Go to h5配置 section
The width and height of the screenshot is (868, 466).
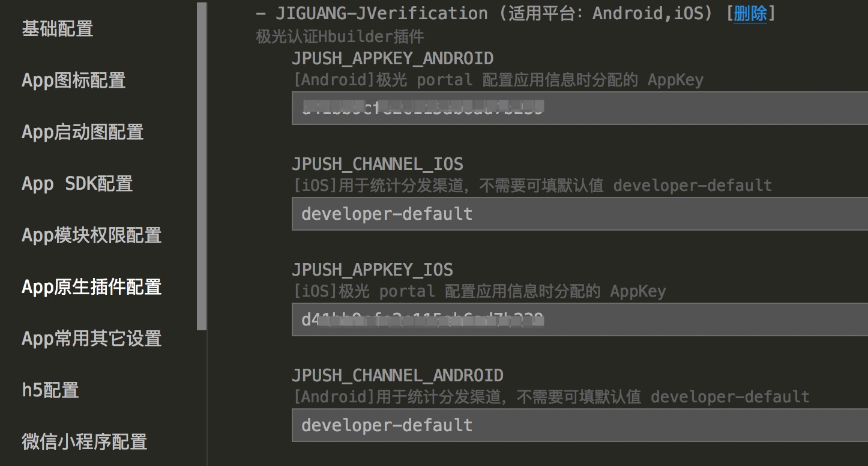point(50,390)
